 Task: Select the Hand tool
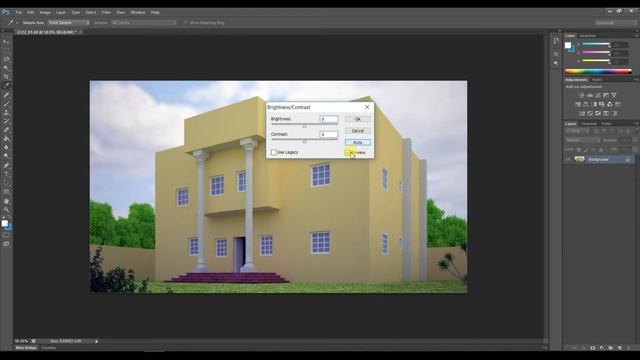click(6, 201)
